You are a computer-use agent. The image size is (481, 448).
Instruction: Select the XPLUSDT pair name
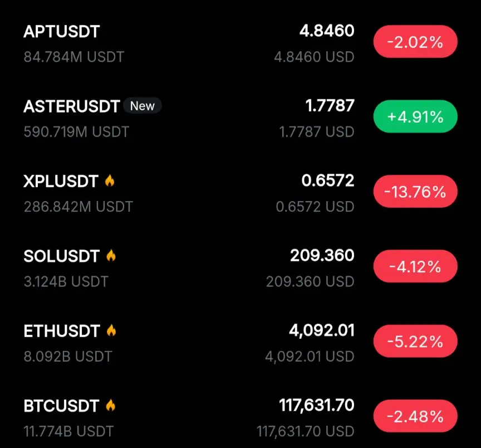click(x=61, y=181)
